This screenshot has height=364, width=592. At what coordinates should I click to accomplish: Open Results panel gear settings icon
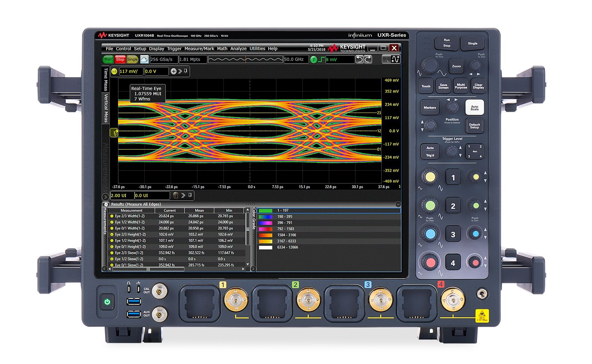click(x=106, y=204)
